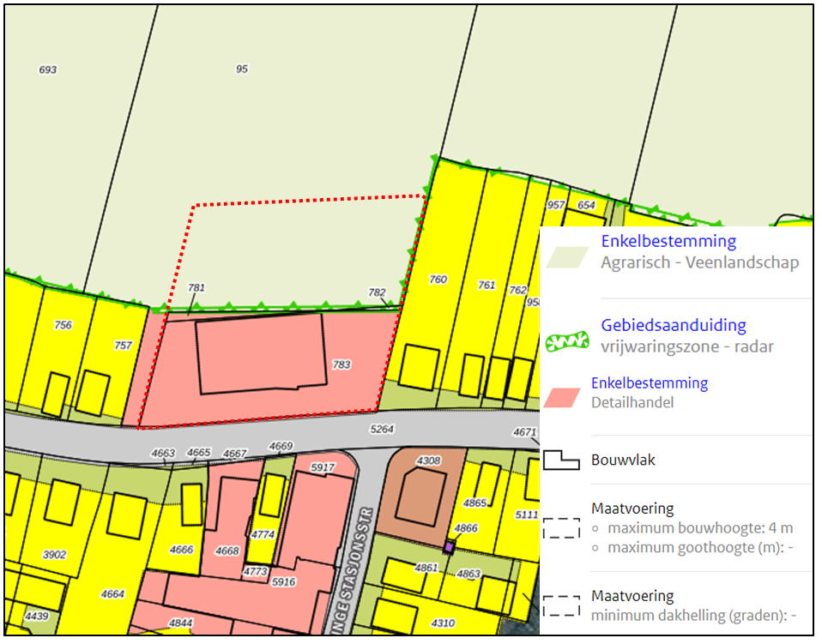Click the small purple square near parcel 4866
The height and width of the screenshot is (644, 822).
coord(448,548)
